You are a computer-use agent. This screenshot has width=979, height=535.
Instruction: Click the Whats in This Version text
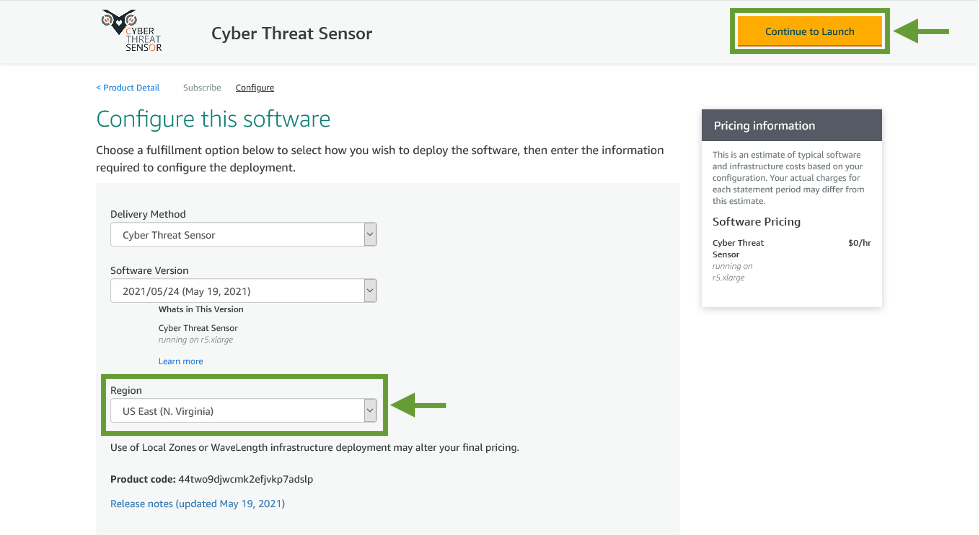(200, 309)
